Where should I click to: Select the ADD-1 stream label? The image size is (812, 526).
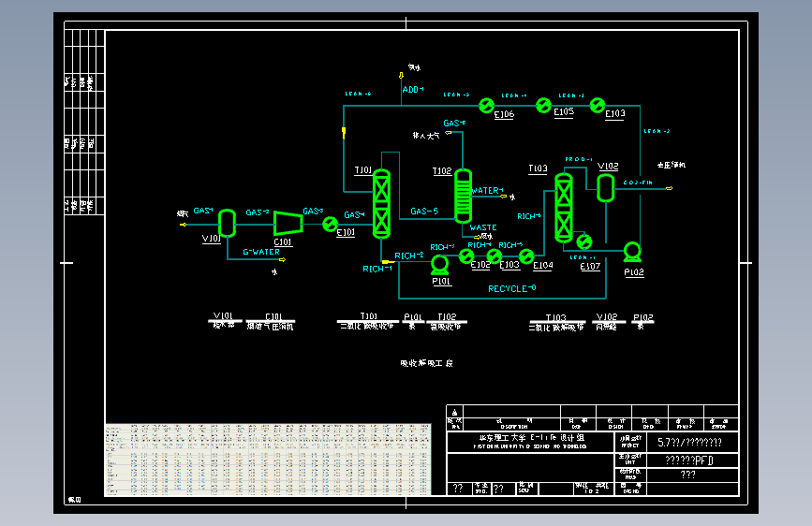coord(413,90)
